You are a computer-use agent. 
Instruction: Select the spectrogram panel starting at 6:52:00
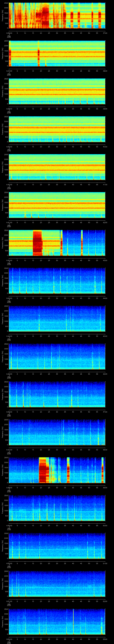click(x=57, y=621)
